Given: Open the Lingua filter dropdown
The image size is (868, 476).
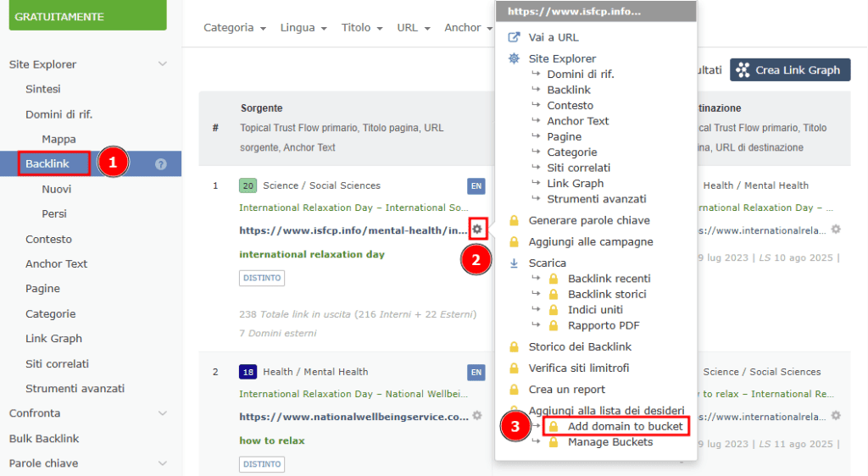Looking at the screenshot, I should (x=303, y=28).
